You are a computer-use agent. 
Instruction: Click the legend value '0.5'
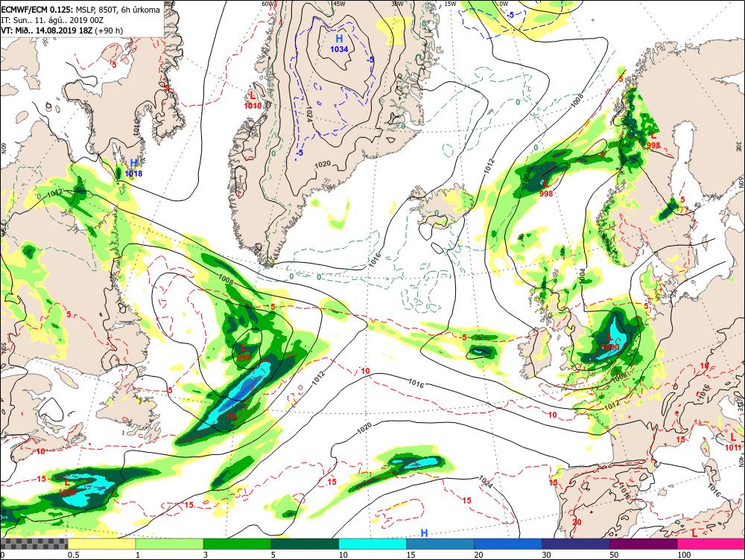pyautogui.click(x=73, y=555)
